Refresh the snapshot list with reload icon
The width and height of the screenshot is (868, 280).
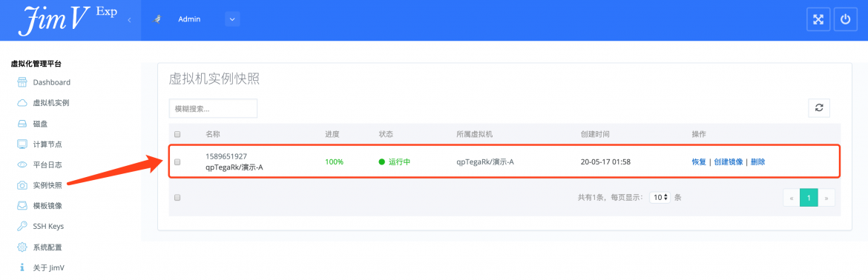point(819,108)
